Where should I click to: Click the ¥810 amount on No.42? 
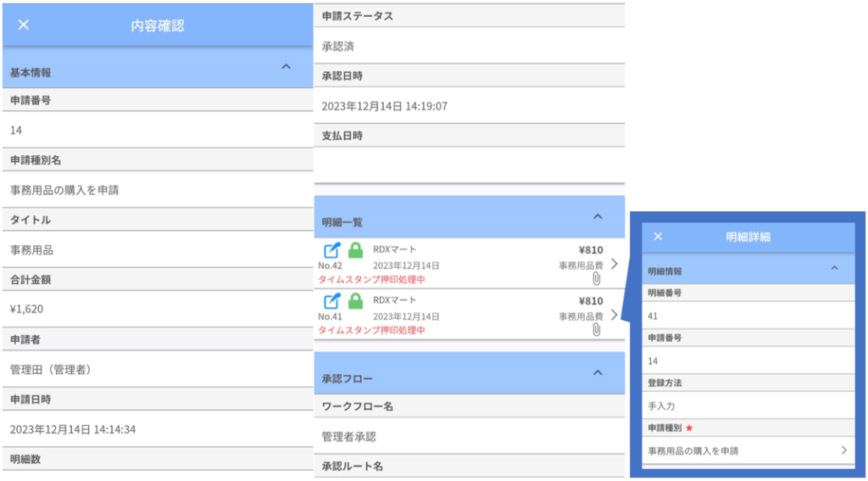pyautogui.click(x=590, y=250)
